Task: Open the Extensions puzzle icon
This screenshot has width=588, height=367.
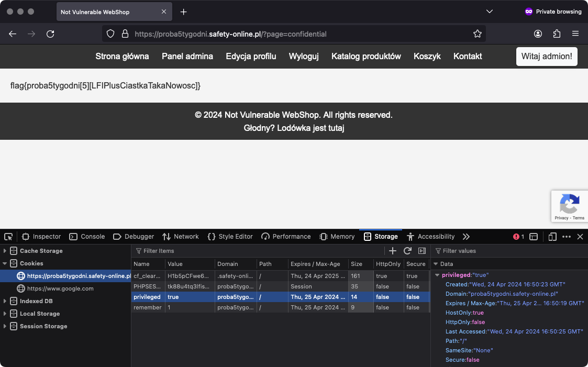Action: [x=557, y=34]
